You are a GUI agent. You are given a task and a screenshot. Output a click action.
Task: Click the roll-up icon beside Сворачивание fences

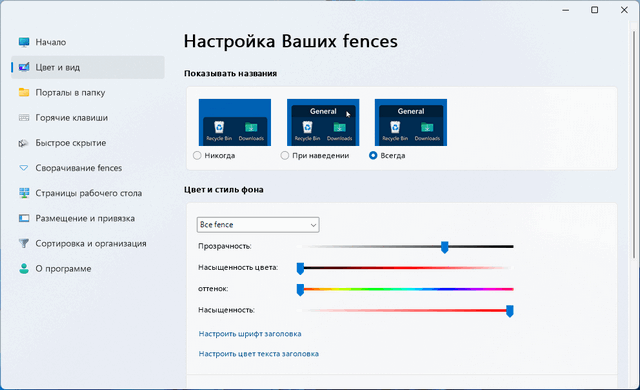(x=24, y=168)
